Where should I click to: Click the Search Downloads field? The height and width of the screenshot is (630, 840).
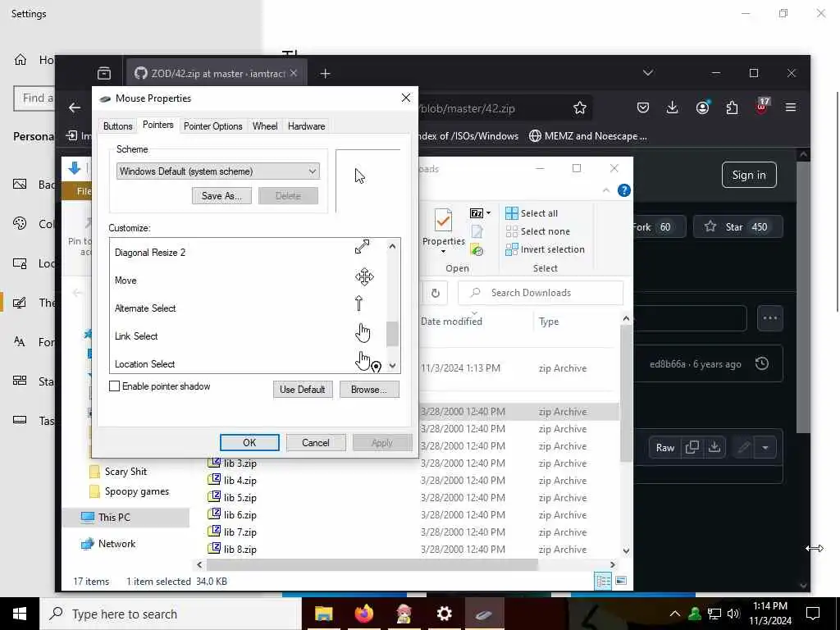pos(541,293)
